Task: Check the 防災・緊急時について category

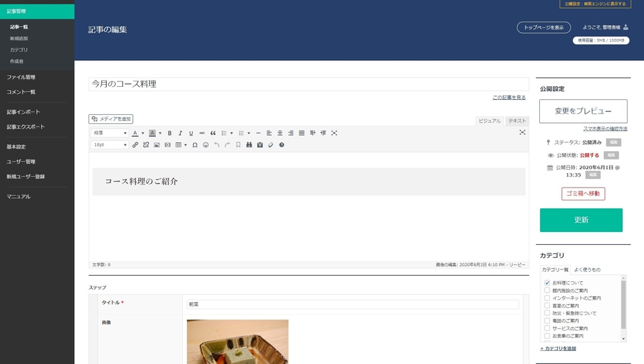Action: [x=547, y=313]
